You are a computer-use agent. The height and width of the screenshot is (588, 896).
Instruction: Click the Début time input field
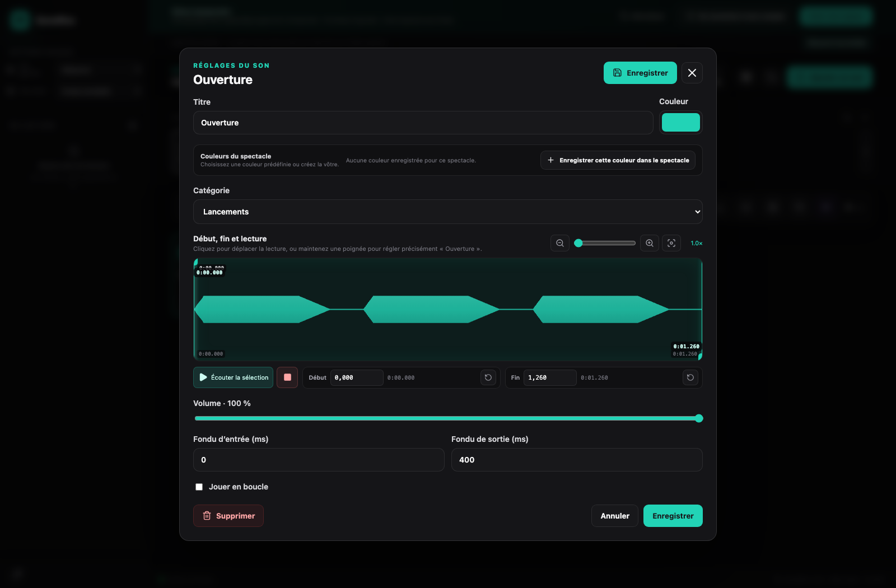click(357, 377)
